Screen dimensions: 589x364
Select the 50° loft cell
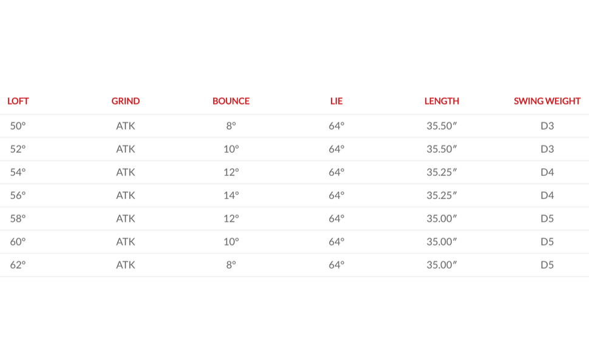(x=18, y=126)
